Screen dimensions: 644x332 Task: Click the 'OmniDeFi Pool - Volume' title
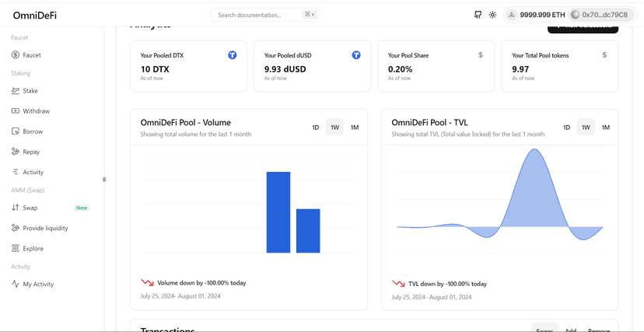tap(186, 122)
